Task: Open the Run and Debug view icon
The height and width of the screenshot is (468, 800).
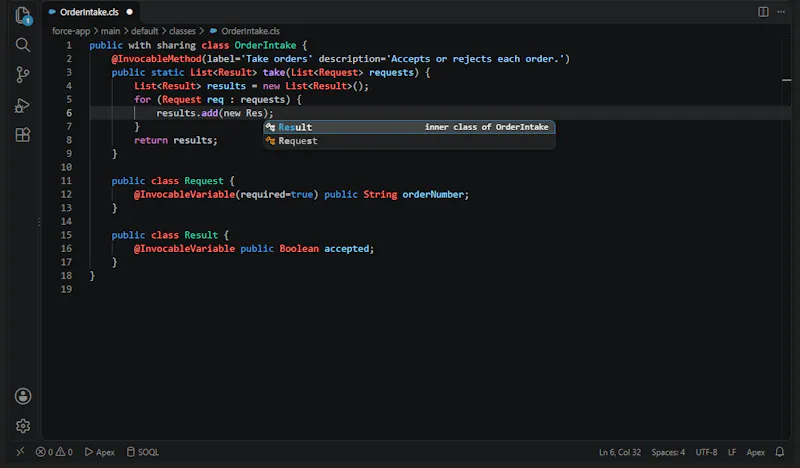Action: click(x=22, y=105)
